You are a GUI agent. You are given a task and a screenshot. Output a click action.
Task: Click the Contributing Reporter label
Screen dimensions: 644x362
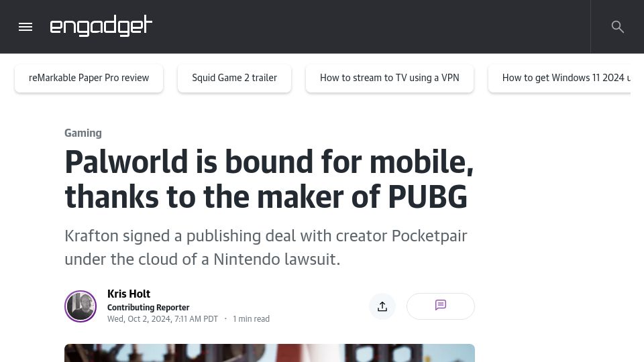pos(148,308)
